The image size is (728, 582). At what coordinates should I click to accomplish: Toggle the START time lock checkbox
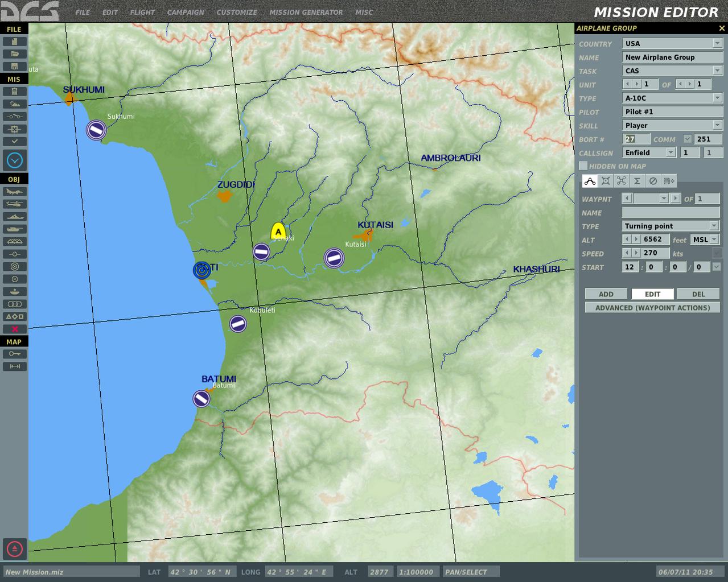point(717,267)
